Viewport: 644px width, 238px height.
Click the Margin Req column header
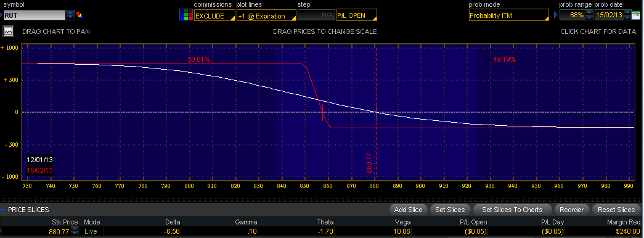tap(623, 221)
